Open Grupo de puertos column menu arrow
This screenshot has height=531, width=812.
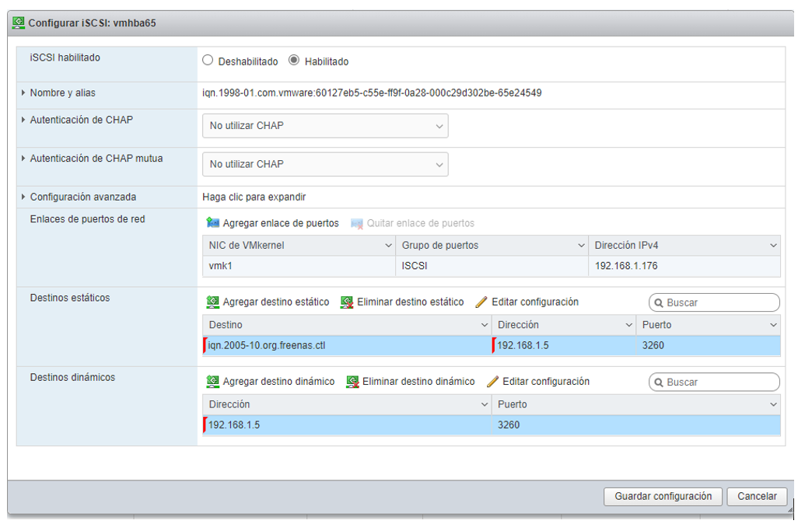pos(581,246)
